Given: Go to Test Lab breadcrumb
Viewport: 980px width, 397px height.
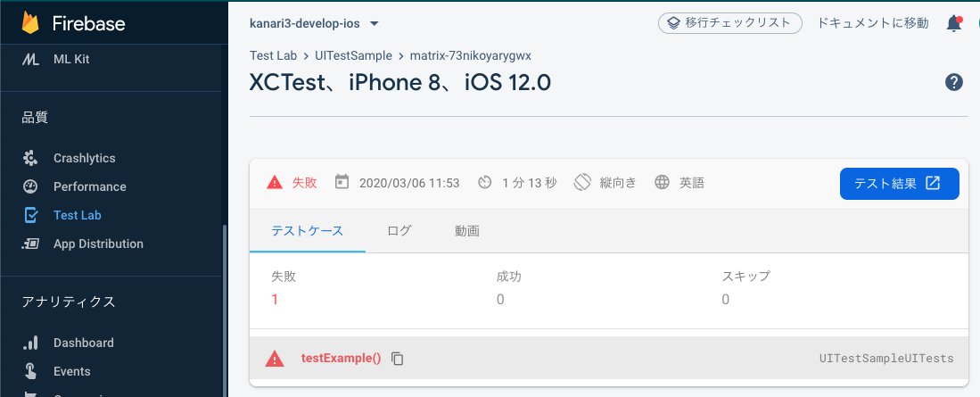Looking at the screenshot, I should tap(273, 55).
